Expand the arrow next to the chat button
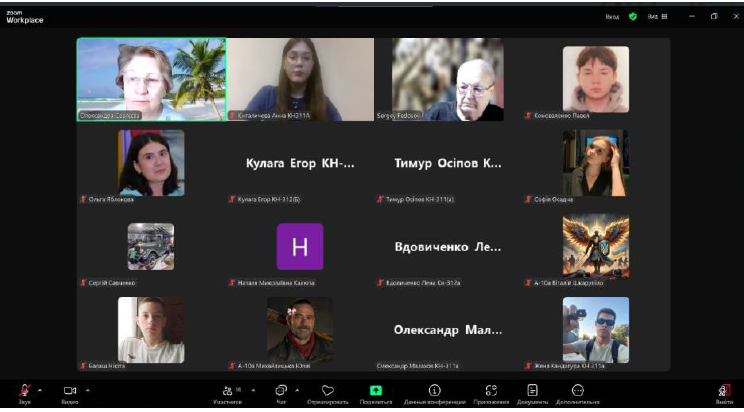Image resolution: width=744 pixels, height=412 pixels. click(297, 391)
